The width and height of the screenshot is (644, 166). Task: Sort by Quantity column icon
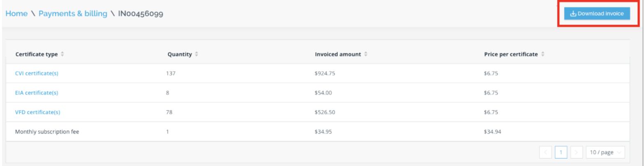tap(197, 54)
